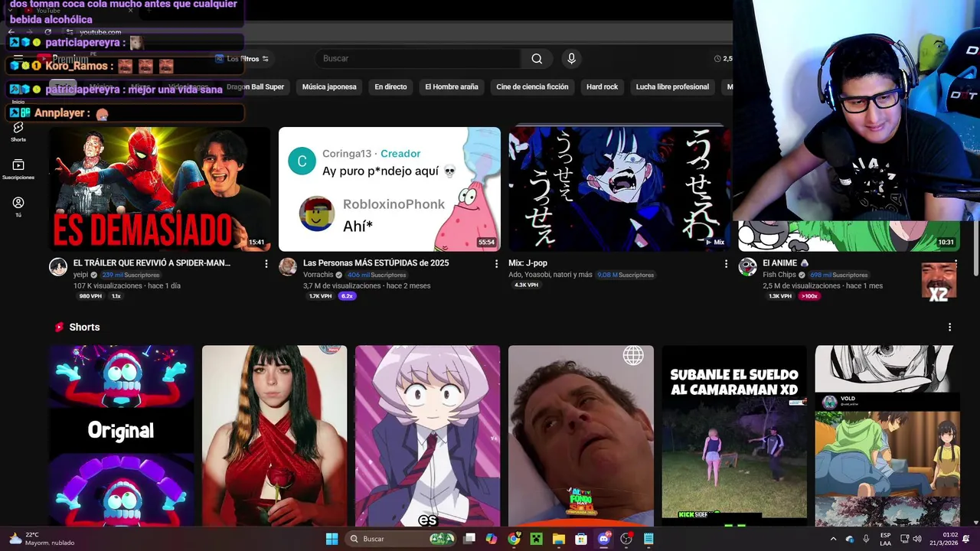Screen dimensions: 980x551
Task: Click the Windows taskbar Buscar search box
Action: point(400,539)
